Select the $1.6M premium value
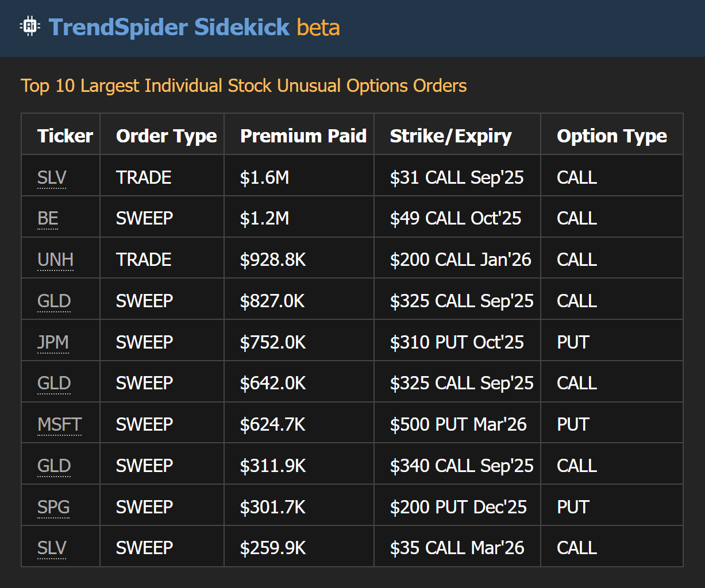Image resolution: width=705 pixels, height=588 pixels. point(264,177)
